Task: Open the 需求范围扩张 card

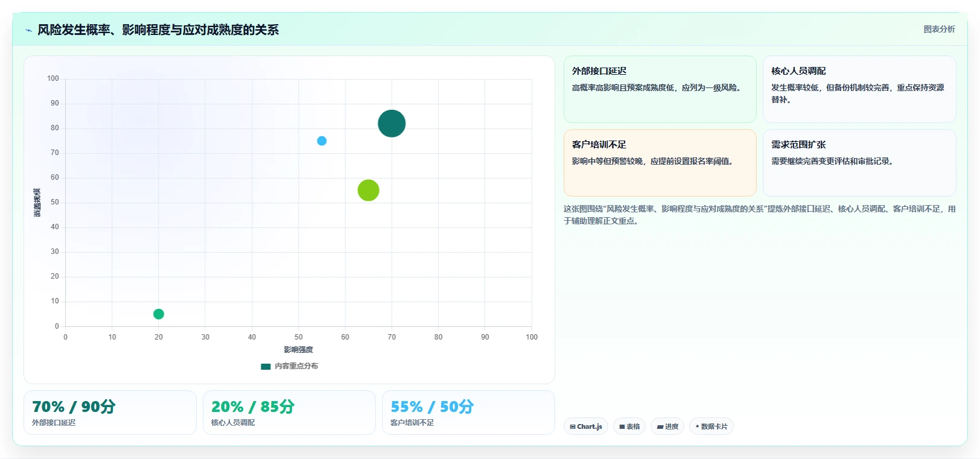Action: click(859, 163)
